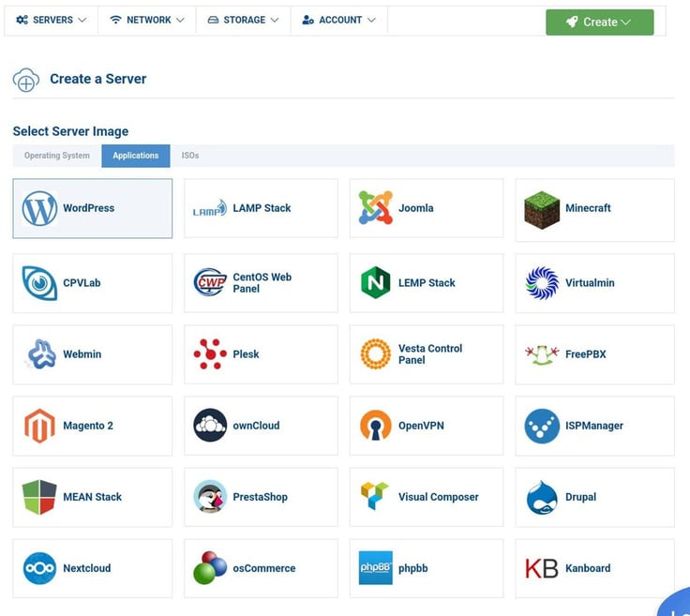Screen dimensions: 690x616
Task: Expand the ACCOUNT dropdown menu
Action: tap(338, 21)
